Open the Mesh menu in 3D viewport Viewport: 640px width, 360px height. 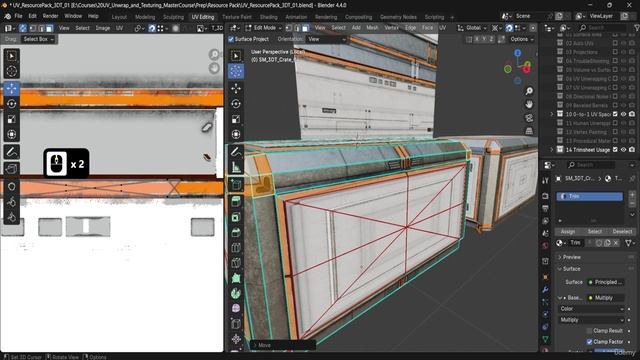pos(372,28)
